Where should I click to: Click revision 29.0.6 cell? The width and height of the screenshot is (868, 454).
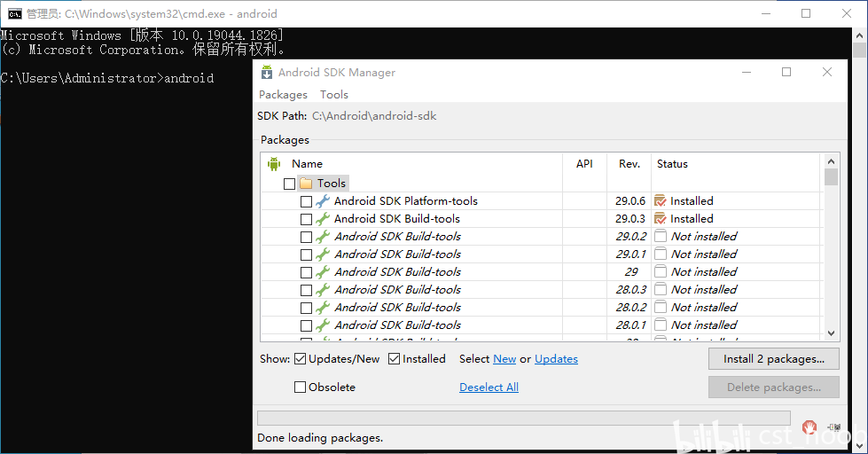[x=630, y=201]
